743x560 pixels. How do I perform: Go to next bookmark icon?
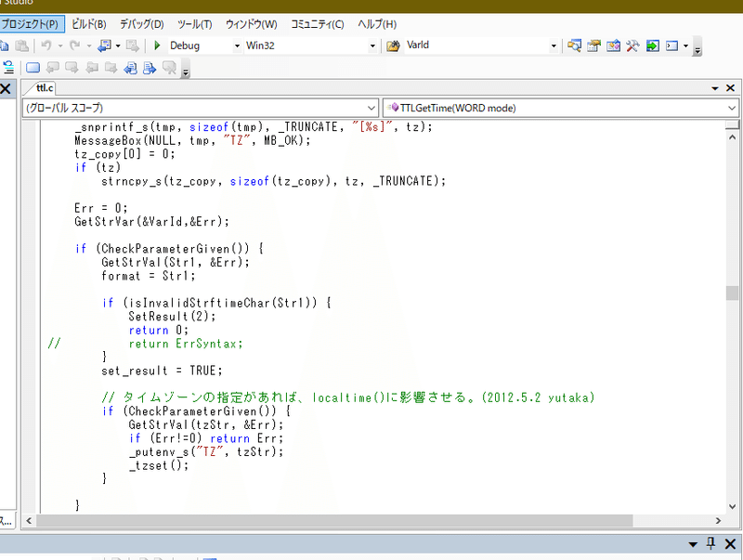point(72,68)
